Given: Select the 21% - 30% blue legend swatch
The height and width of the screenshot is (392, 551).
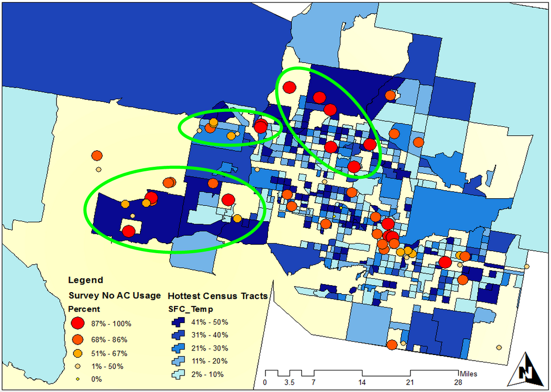Looking at the screenshot, I should 178,349.
